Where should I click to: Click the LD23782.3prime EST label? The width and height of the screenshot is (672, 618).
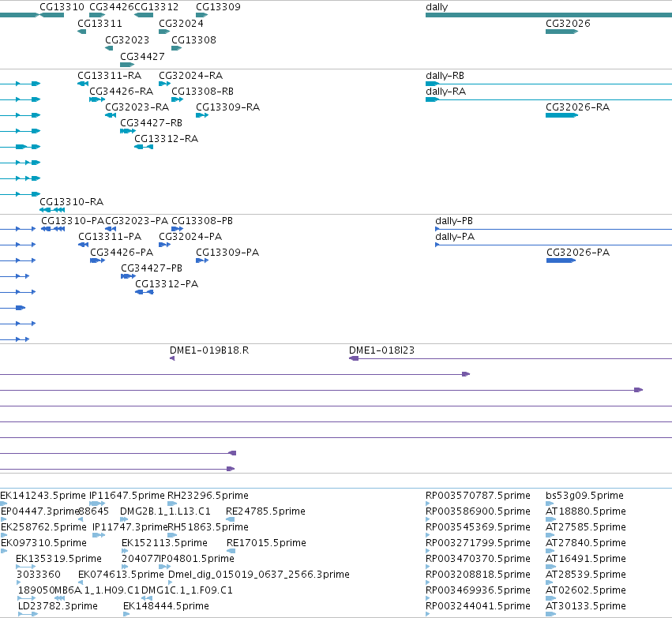[58, 606]
